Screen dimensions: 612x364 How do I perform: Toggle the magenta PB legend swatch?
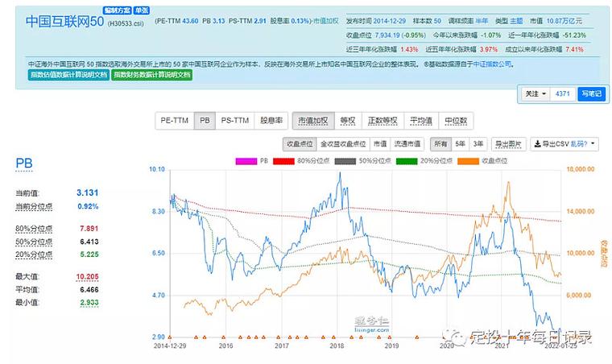coord(246,161)
